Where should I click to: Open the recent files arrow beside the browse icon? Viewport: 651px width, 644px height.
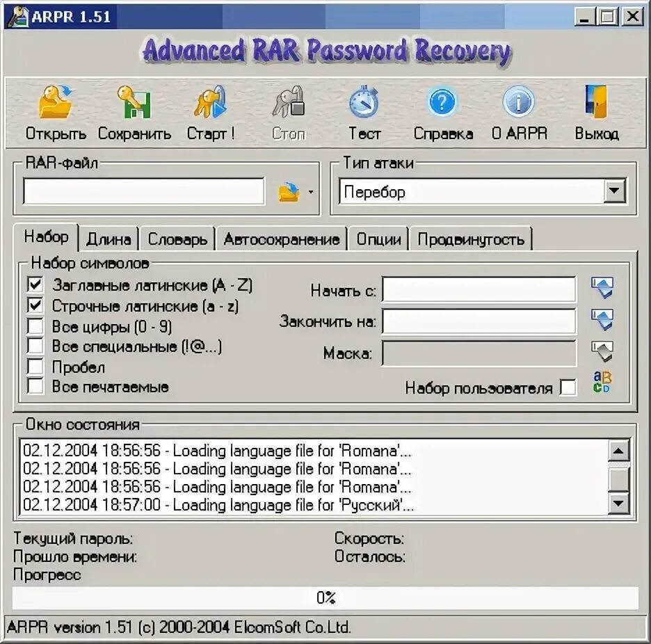[x=311, y=192]
